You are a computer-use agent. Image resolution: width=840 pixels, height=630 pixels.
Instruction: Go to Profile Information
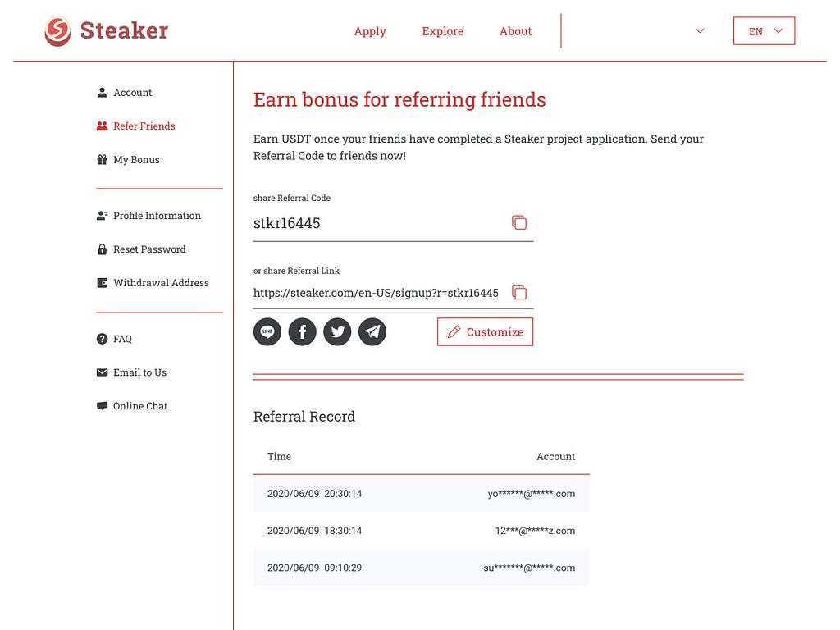tap(149, 216)
